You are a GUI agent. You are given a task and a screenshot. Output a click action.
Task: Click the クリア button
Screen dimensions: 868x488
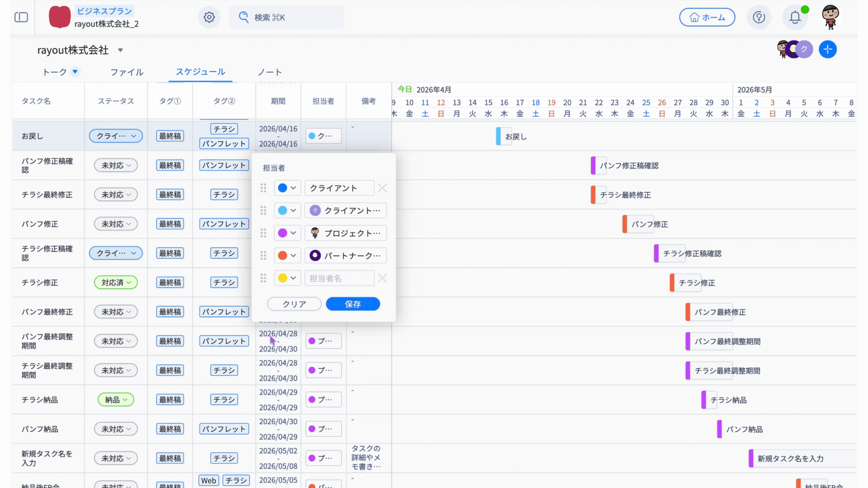(x=294, y=304)
